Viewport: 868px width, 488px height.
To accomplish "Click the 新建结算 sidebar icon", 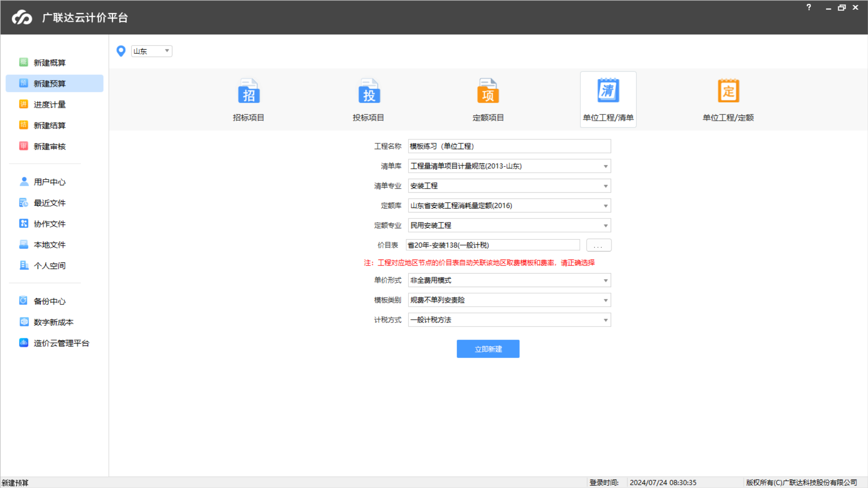I will pos(24,125).
